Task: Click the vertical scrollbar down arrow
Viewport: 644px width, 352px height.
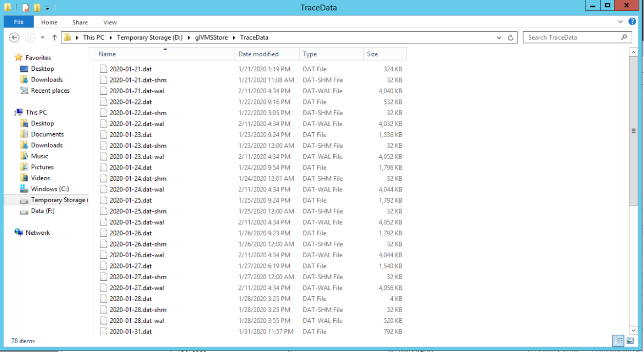Action: [633, 331]
